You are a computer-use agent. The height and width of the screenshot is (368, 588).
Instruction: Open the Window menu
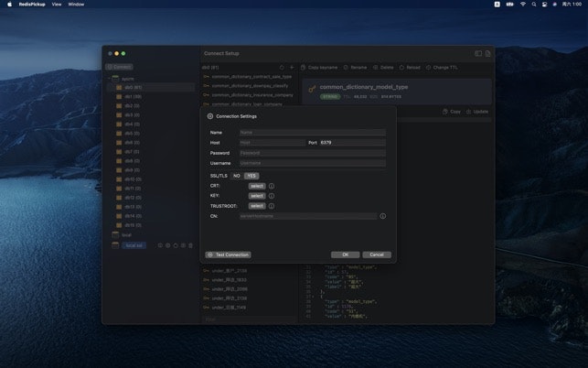click(76, 5)
